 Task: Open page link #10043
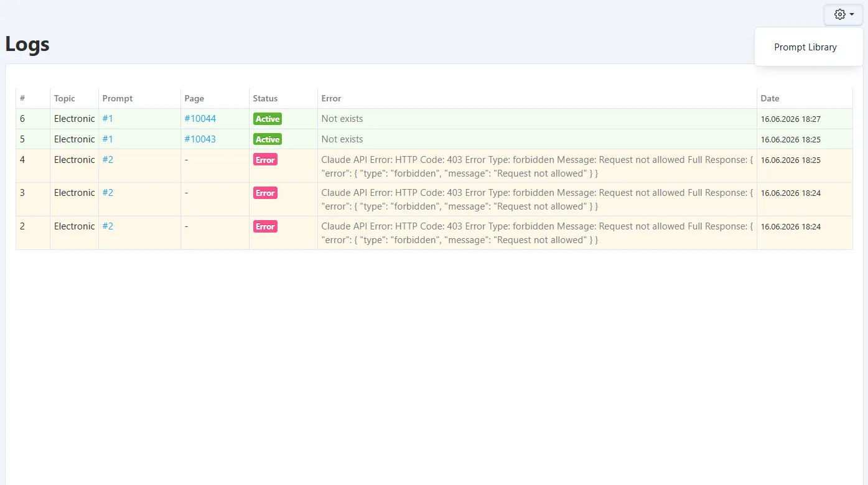[x=200, y=139]
